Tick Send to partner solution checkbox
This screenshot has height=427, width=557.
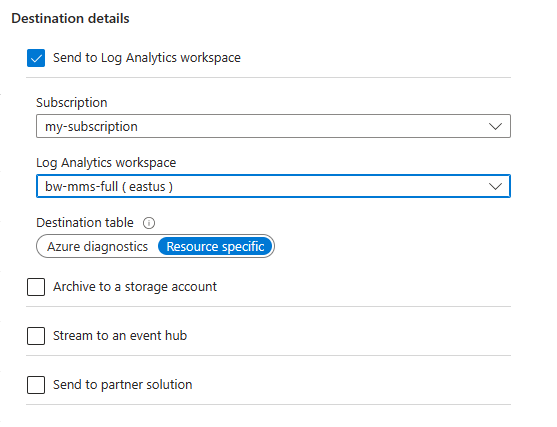(36, 385)
